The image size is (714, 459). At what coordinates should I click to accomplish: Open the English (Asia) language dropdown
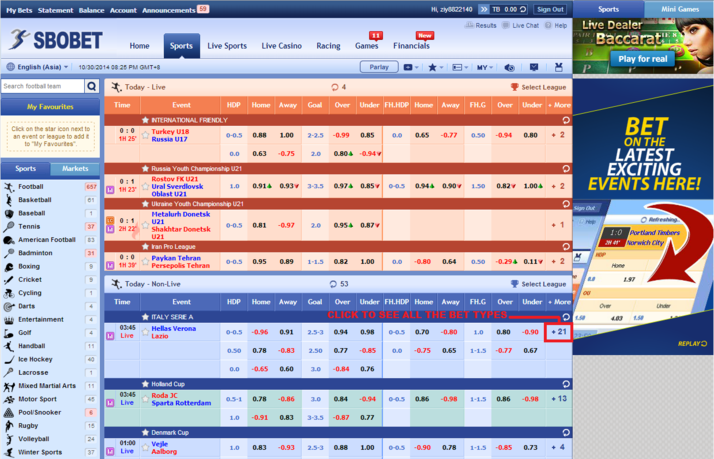coord(37,67)
